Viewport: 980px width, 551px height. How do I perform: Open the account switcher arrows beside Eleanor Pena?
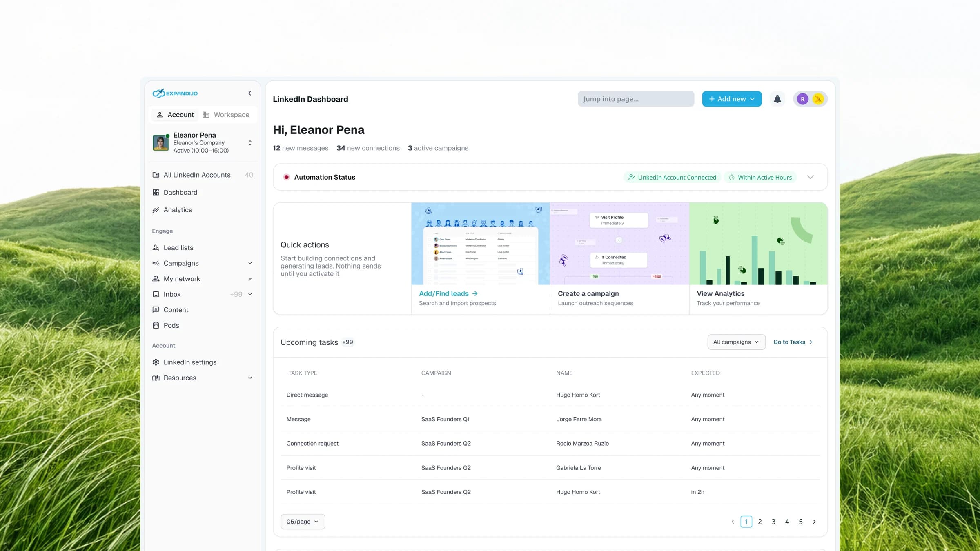[x=250, y=143]
